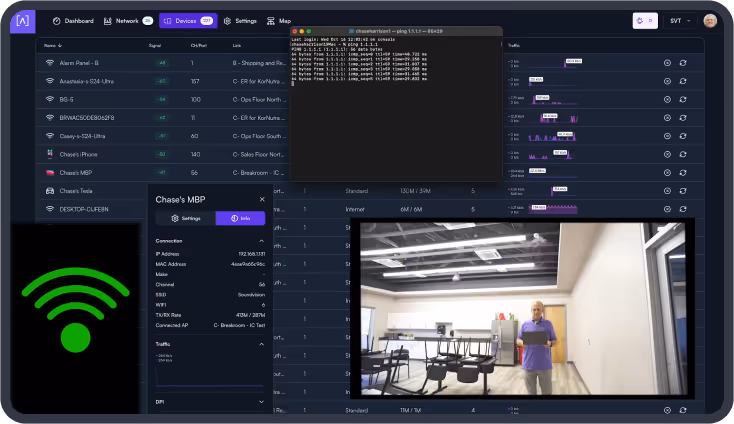Select the BRWAC50DE8062F8 device name
Image resolution: width=734 pixels, height=424 pixels.
(87, 117)
